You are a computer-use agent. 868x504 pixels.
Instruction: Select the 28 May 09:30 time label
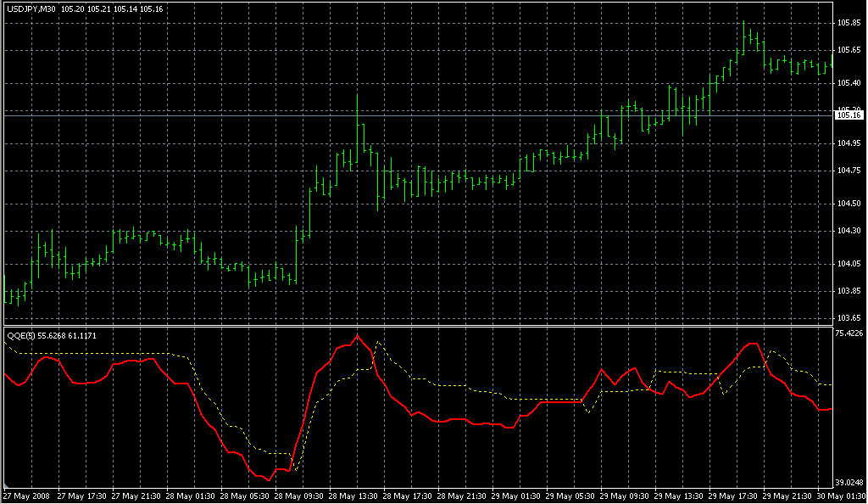point(303,496)
